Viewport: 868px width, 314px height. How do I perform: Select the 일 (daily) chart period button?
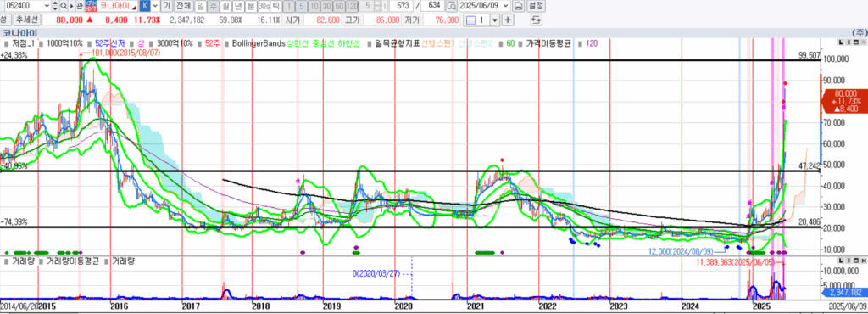coord(200,6)
